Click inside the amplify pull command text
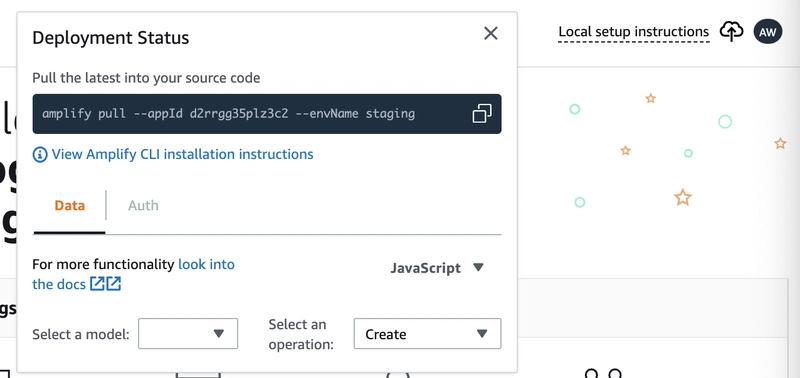Image resolution: width=800 pixels, height=378 pixels. 229,113
